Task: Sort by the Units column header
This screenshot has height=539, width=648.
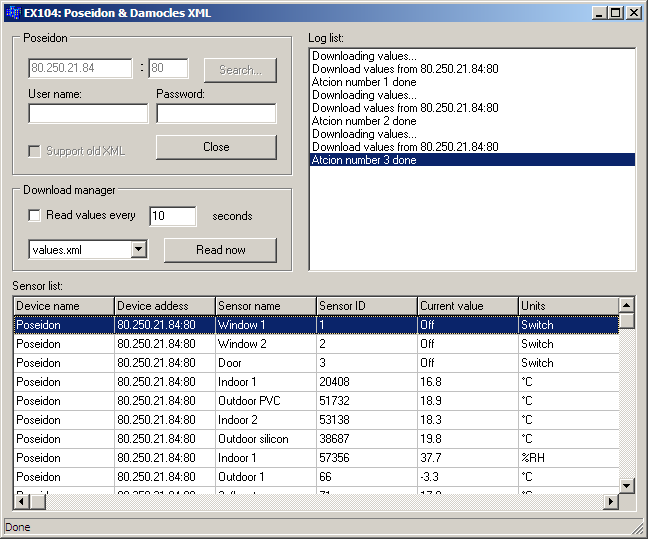Action: [x=568, y=306]
